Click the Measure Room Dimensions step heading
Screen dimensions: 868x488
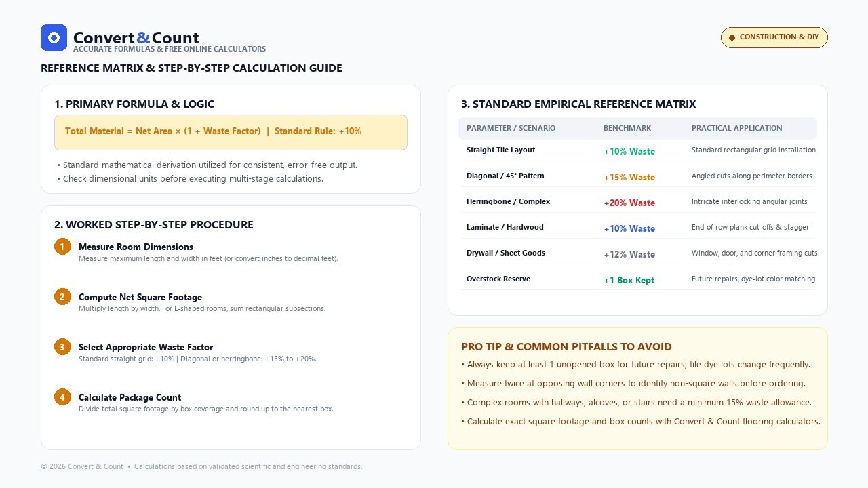pyautogui.click(x=136, y=247)
